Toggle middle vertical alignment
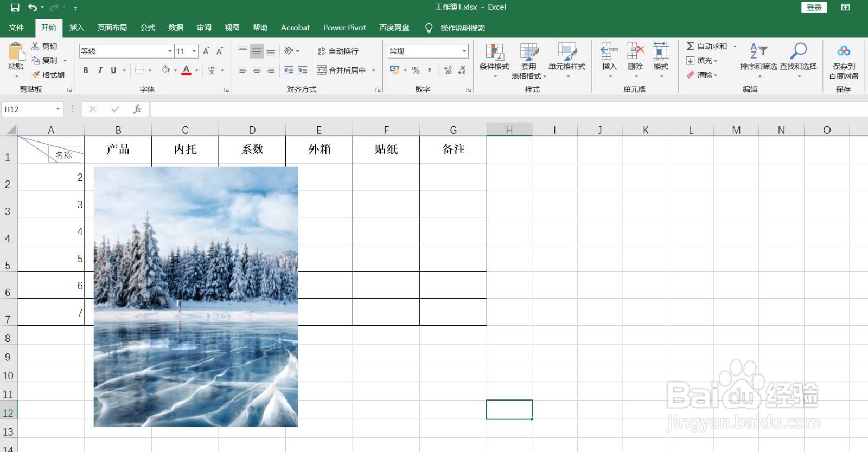 257,51
